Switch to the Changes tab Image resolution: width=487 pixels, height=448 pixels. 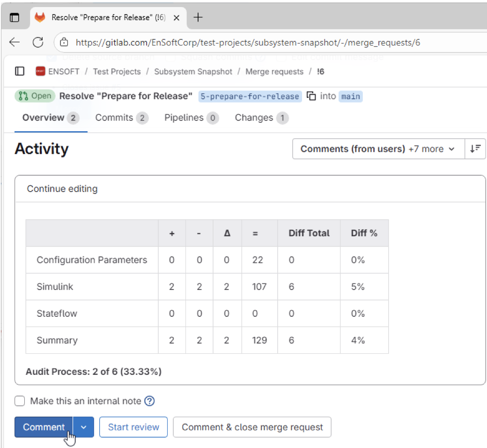[261, 118]
